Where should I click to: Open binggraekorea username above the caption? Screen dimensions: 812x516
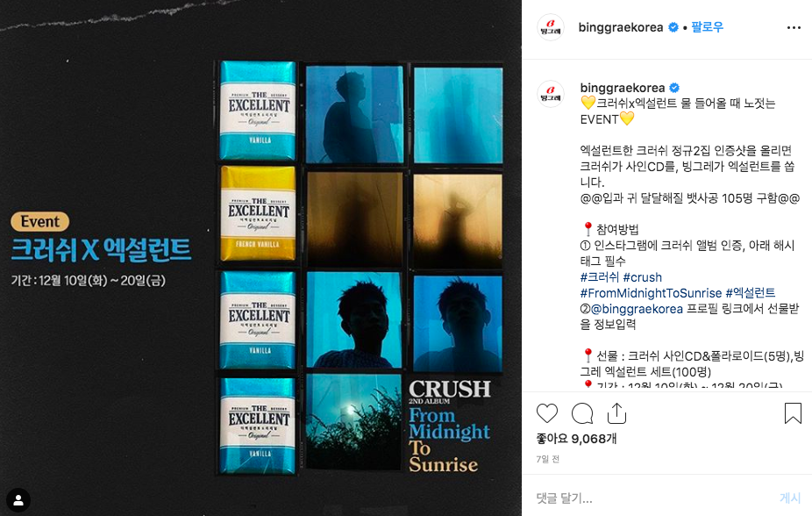623,88
